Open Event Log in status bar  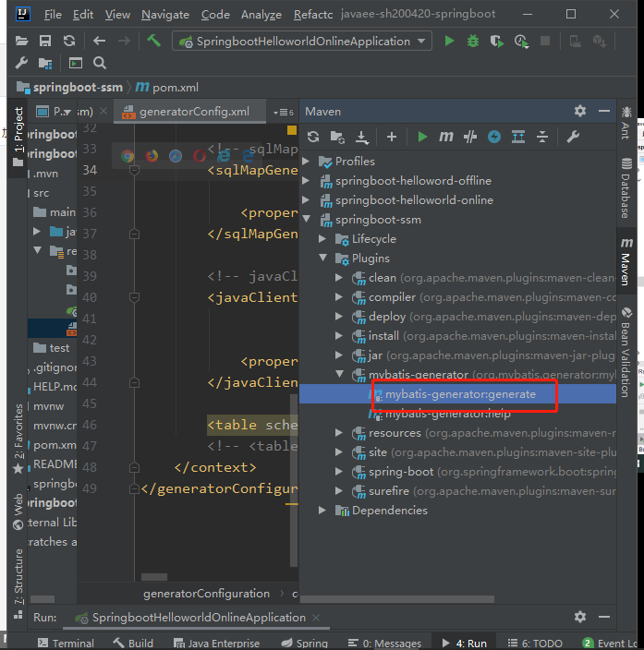tap(609, 644)
